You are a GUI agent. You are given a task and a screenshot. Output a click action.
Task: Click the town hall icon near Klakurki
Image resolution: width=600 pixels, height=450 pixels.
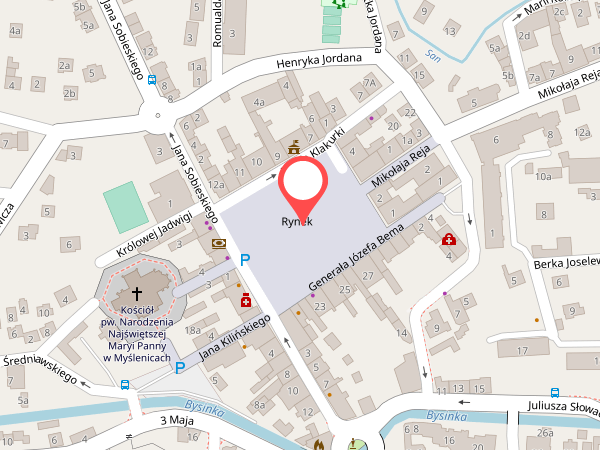point(293,147)
